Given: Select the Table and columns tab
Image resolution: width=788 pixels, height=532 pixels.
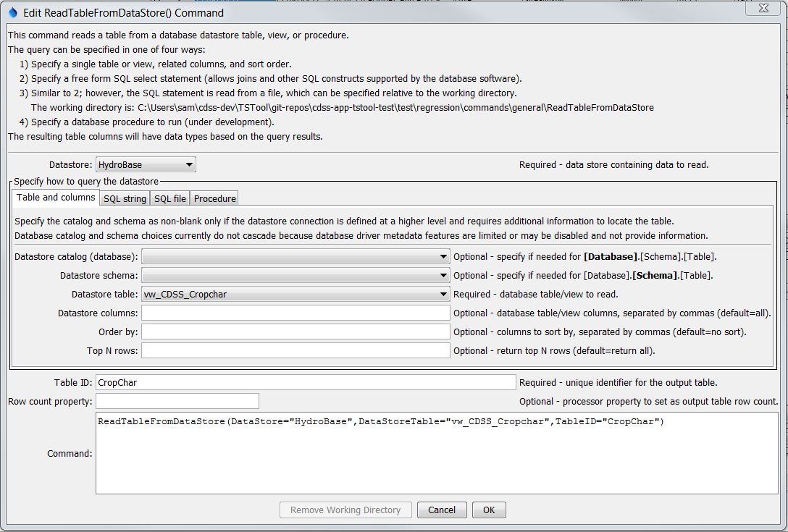Looking at the screenshot, I should click(55, 197).
